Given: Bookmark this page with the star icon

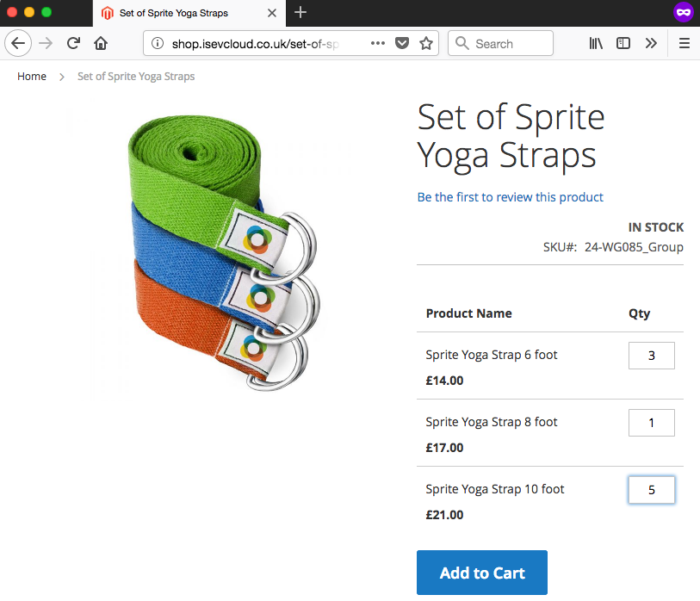Looking at the screenshot, I should 426,43.
